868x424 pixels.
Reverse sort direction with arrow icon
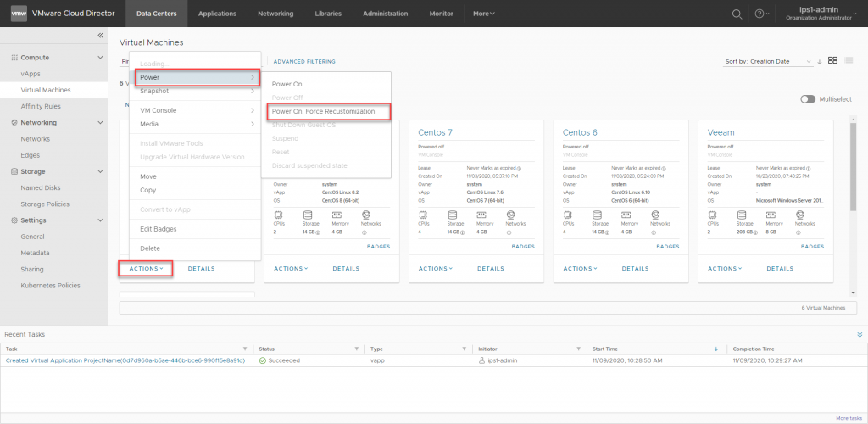point(820,61)
